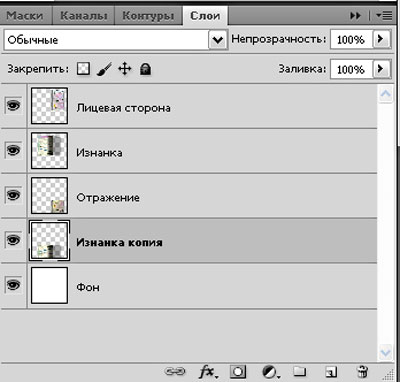
Task: Lock layer position move icon
Action: [x=125, y=69]
